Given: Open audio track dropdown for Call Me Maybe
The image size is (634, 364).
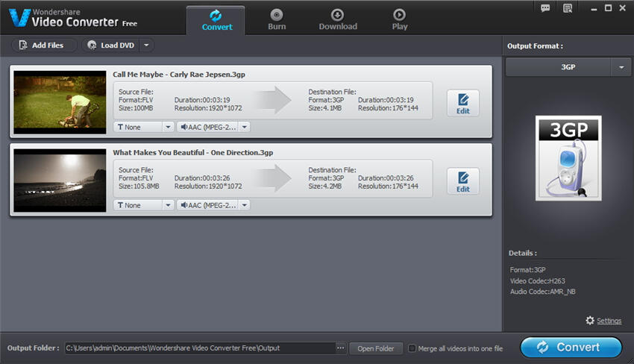Looking at the screenshot, I should point(244,127).
